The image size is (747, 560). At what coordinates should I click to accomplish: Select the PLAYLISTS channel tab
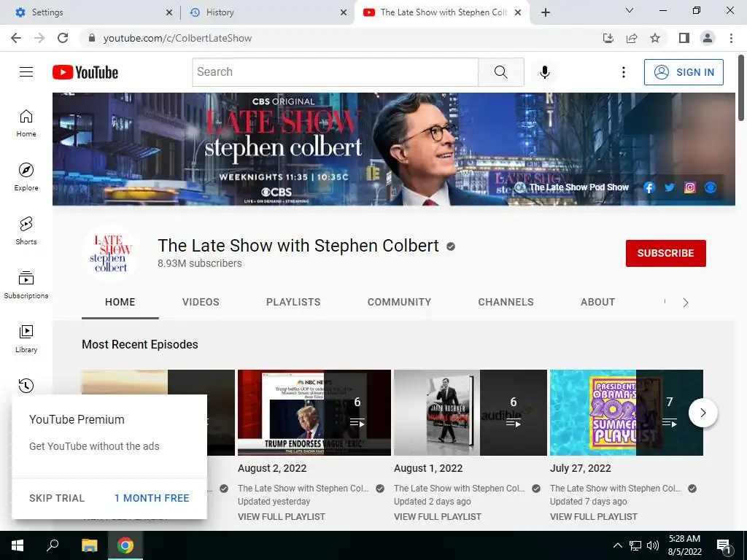[293, 302]
